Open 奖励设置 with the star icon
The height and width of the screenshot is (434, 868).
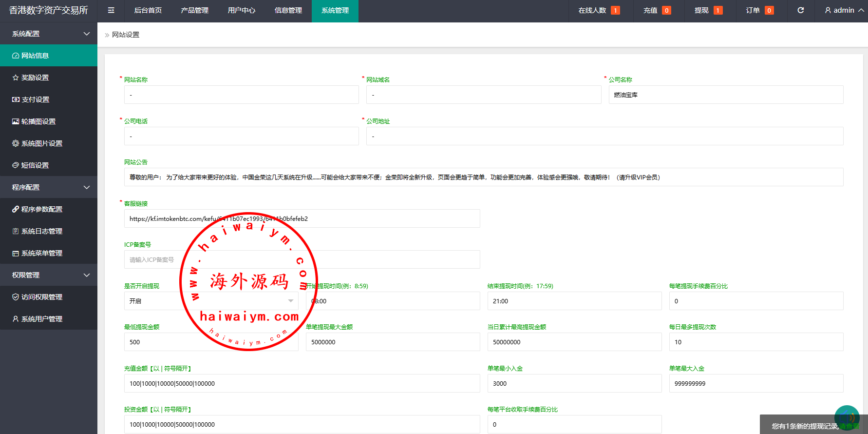[35, 78]
